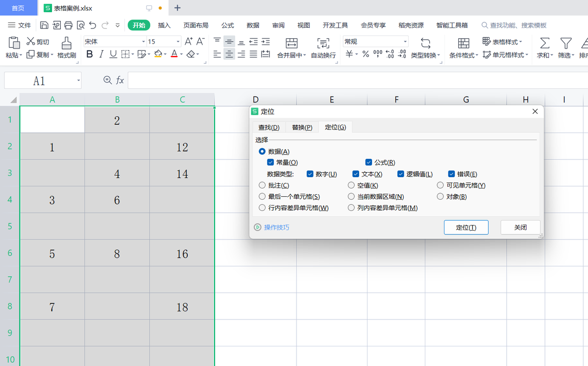
Task: Expand the 单元格样式 dropdown
Action: click(527, 55)
